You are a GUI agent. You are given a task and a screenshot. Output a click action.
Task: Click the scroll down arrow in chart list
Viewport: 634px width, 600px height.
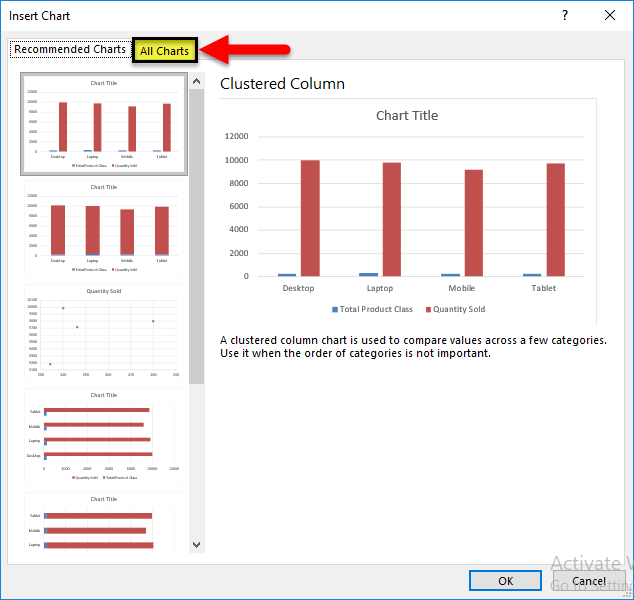pyautogui.click(x=197, y=545)
